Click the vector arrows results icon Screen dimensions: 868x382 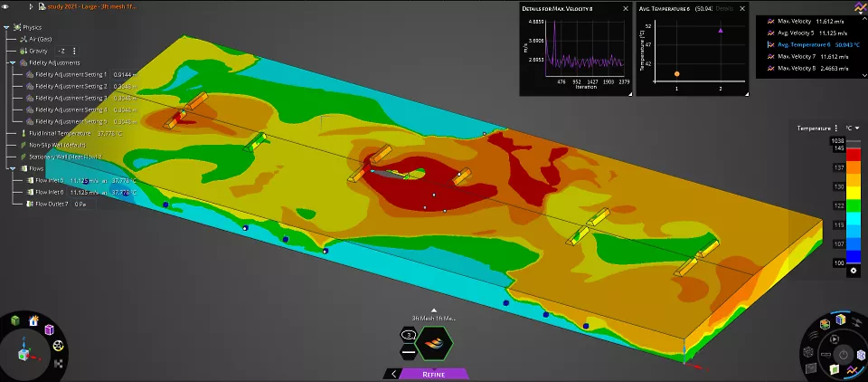857,323
